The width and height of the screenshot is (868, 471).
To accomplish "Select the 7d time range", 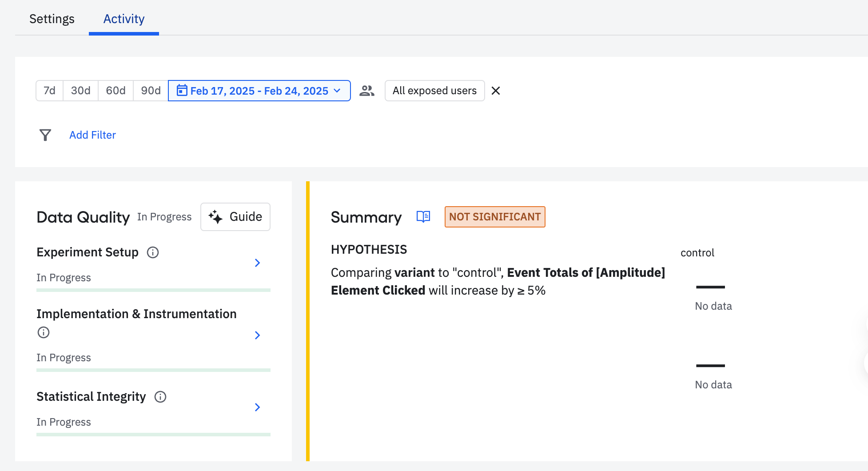I will point(49,91).
